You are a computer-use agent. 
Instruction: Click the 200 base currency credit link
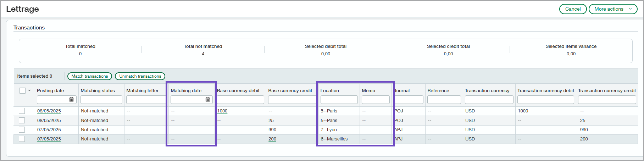[272, 139]
